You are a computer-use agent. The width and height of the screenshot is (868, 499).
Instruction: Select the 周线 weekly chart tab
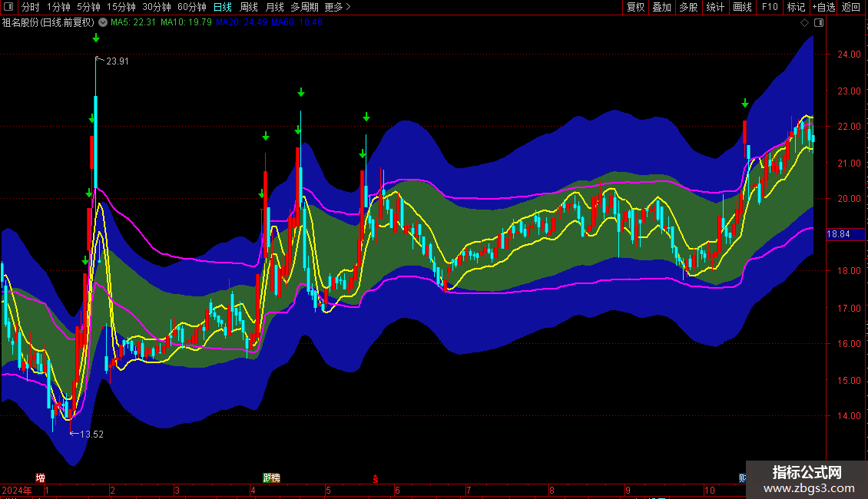point(249,7)
